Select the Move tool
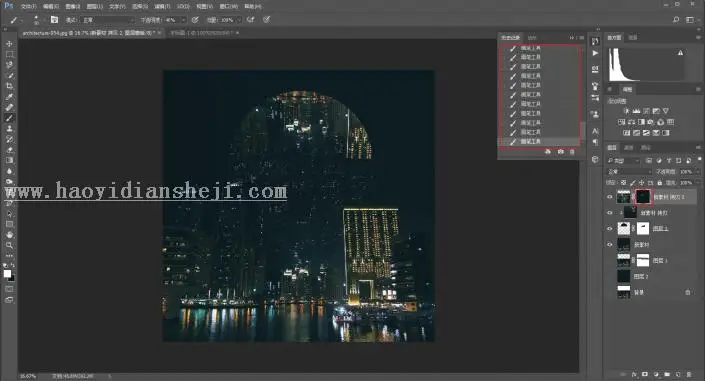This screenshot has width=705, height=381. (9, 44)
